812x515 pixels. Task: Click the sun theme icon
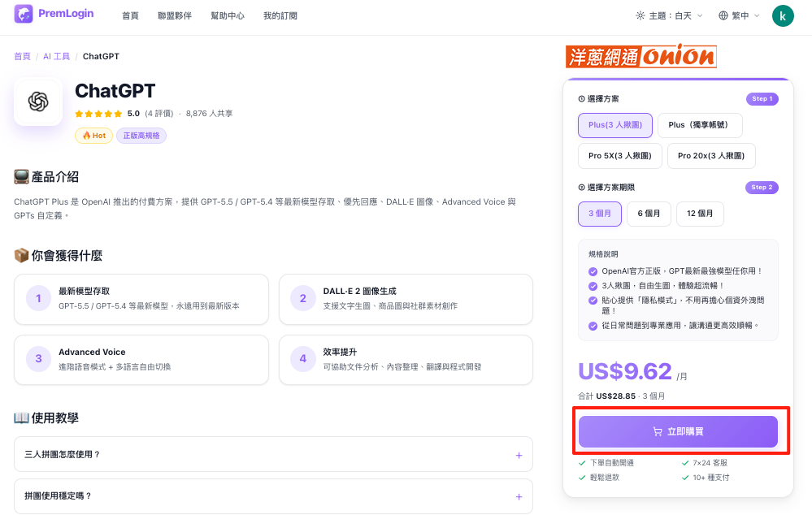coord(640,15)
